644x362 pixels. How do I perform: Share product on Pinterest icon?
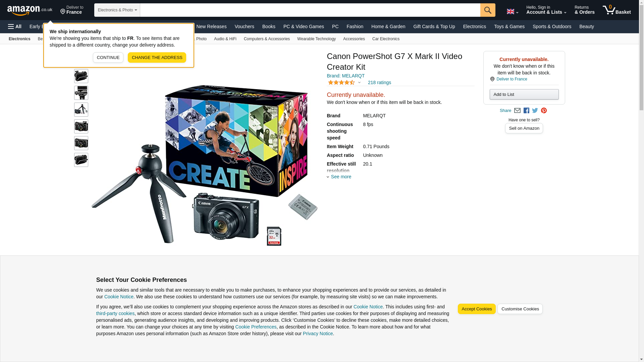[x=544, y=111]
